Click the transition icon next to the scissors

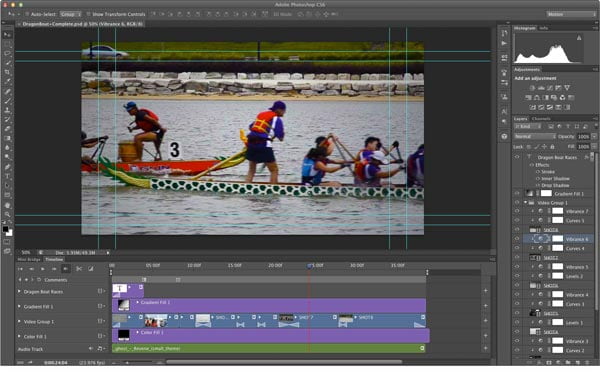pyautogui.click(x=91, y=269)
